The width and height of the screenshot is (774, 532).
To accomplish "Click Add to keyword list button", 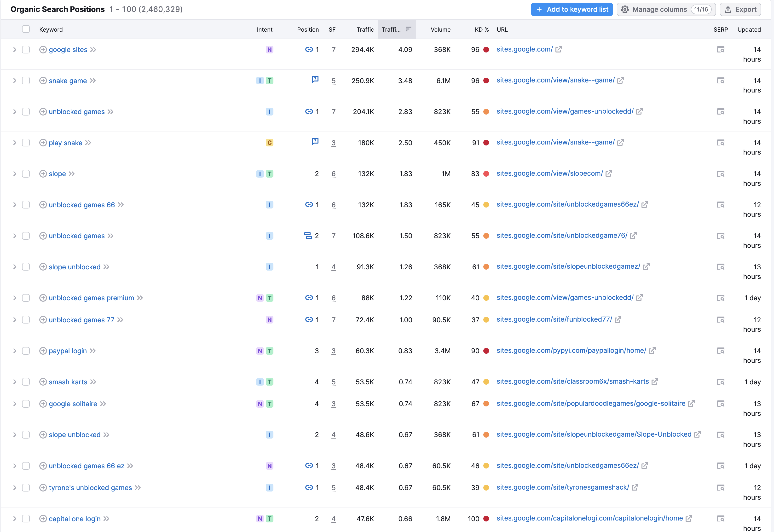I will (572, 9).
